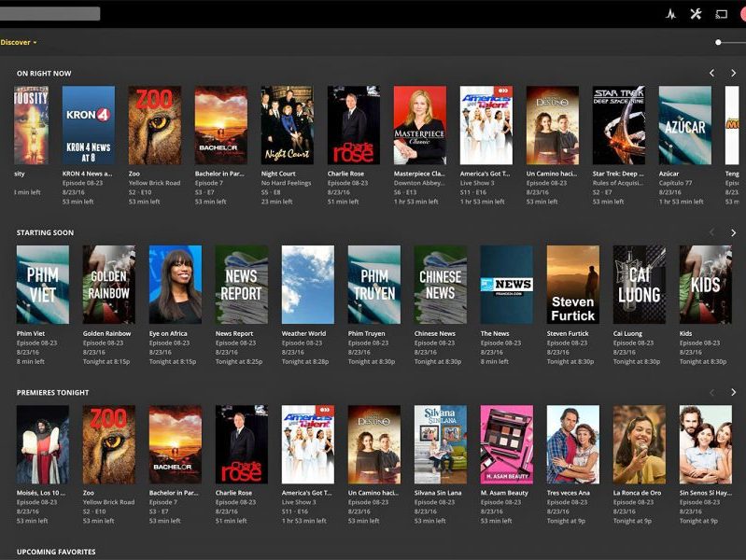Open Kids poster in Starting Soon
The height and width of the screenshot is (560, 746).
(706, 285)
